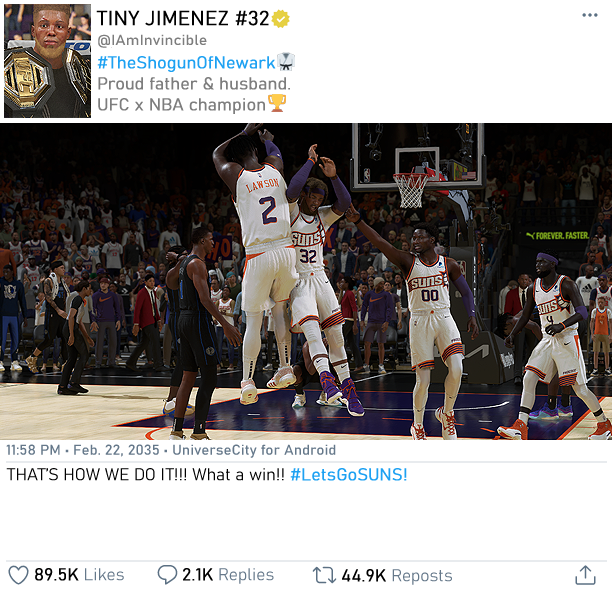This screenshot has height=590, width=612.
Task: Open the #TheShogunOfNewark hashtag
Action: coord(186,62)
